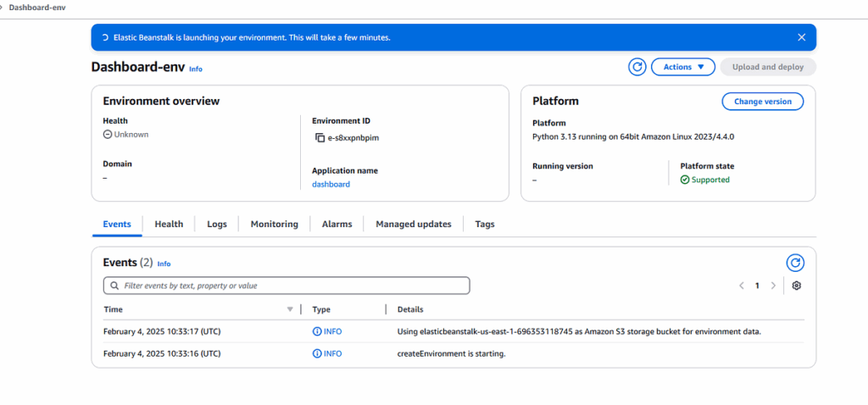Open the Tags tab

[x=484, y=225]
